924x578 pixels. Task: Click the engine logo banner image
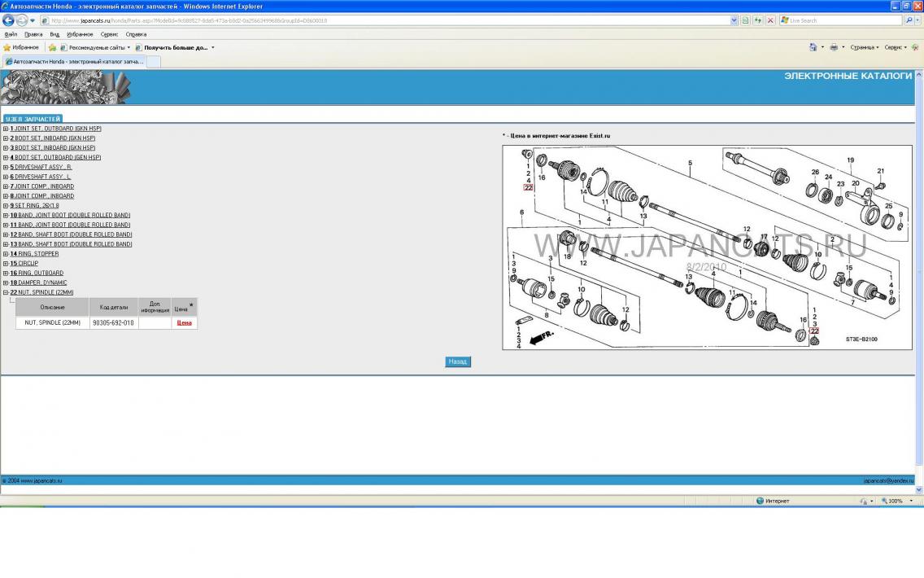click(66, 87)
